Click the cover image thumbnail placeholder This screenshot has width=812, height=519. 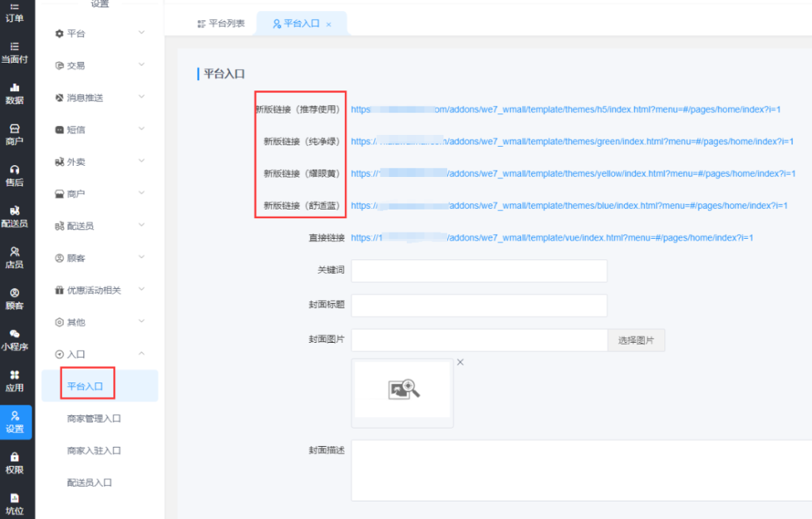(403, 390)
